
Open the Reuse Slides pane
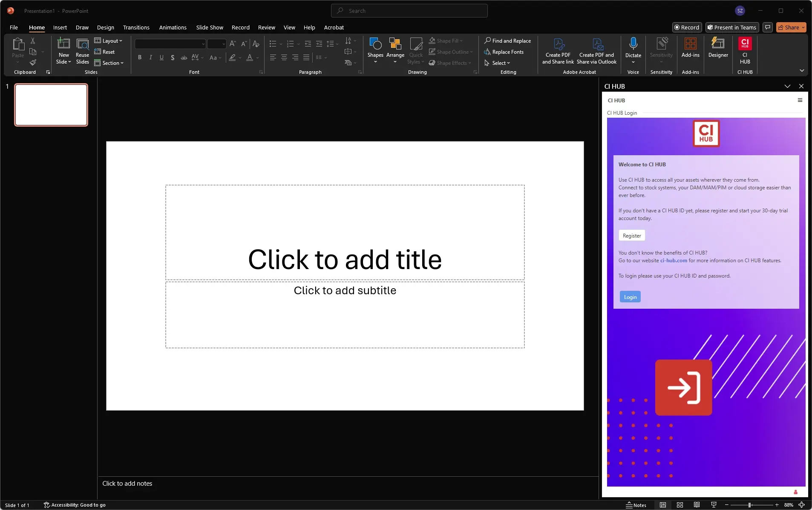[82, 50]
